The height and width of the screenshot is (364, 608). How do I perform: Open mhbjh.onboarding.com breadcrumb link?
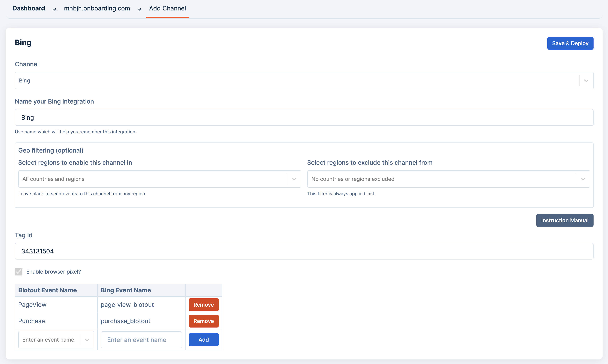point(97,8)
